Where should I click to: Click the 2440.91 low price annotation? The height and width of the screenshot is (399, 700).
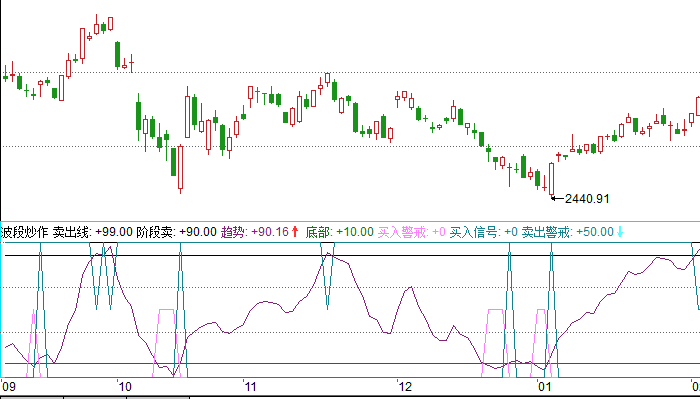click(x=587, y=199)
